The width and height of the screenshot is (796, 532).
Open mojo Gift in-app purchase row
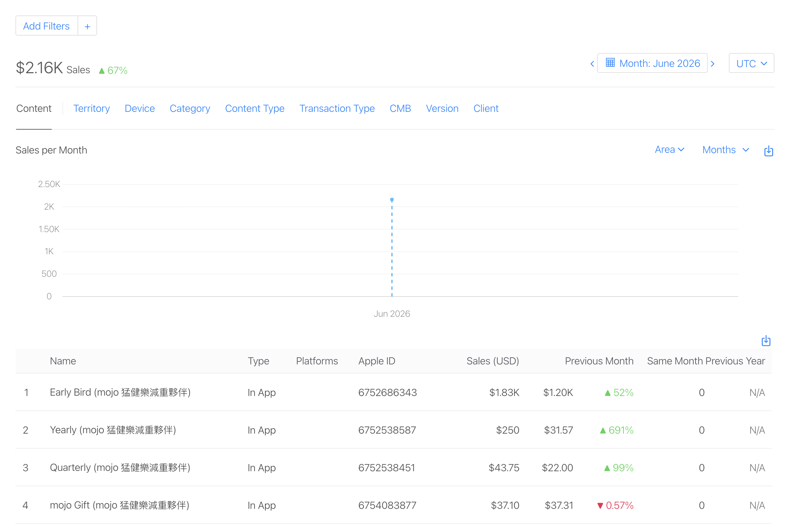point(394,505)
